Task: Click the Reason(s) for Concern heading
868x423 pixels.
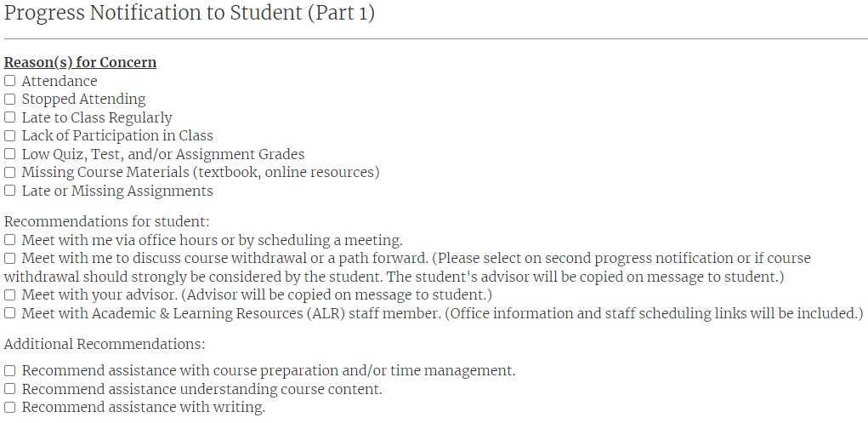Action: tap(80, 62)
